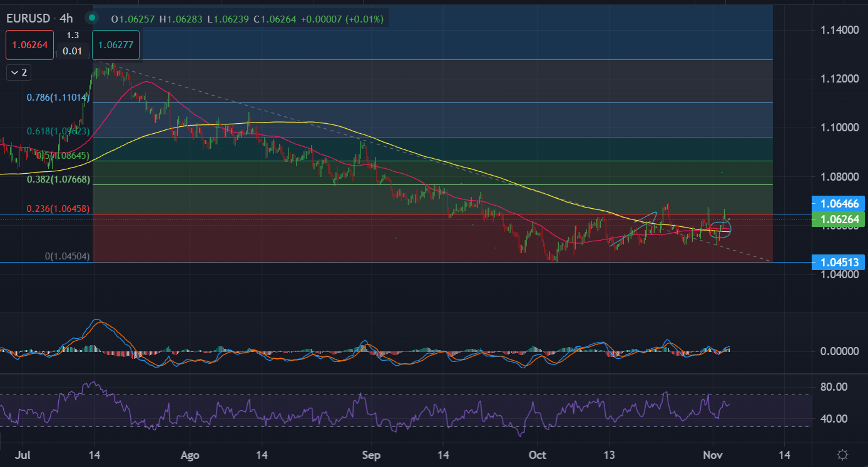Open chart settings gear icon
The image size is (868, 467).
click(842, 454)
